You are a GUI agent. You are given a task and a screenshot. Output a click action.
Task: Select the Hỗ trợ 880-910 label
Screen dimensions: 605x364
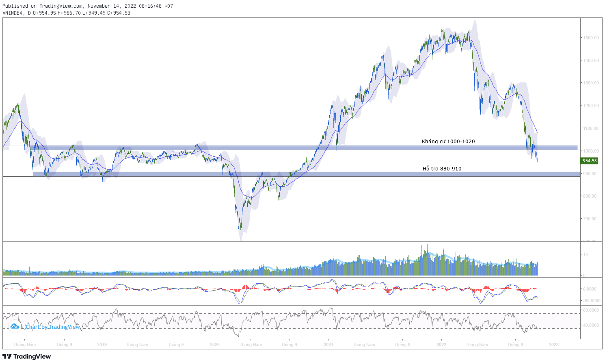click(x=442, y=169)
